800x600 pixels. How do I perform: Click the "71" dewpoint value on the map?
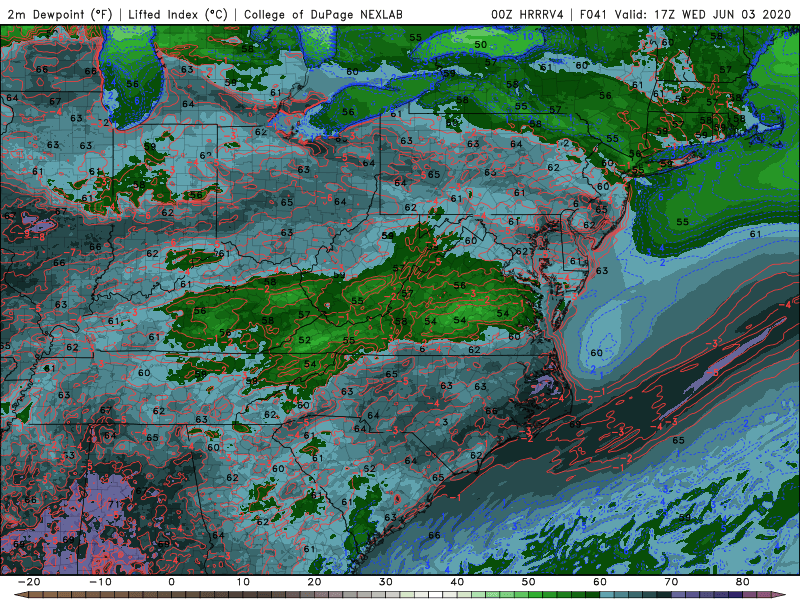coord(114,504)
